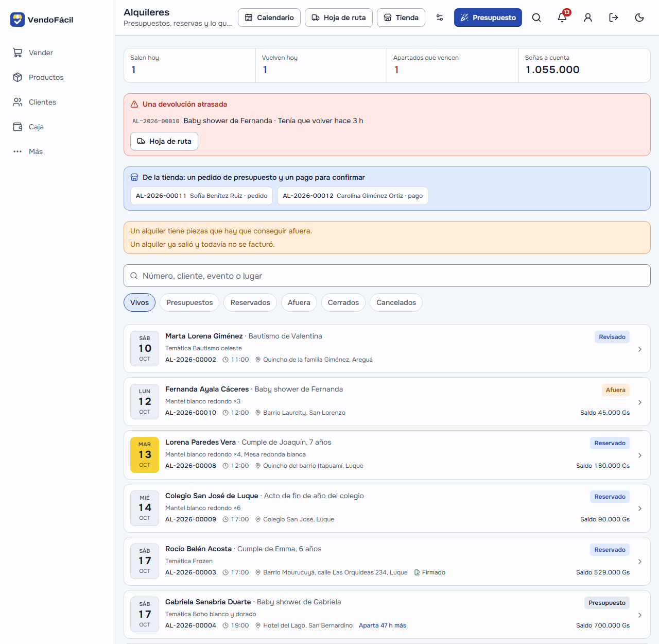The width and height of the screenshot is (659, 644).
Task: Open Marta Lorena Giménez rental
Action: 387,348
